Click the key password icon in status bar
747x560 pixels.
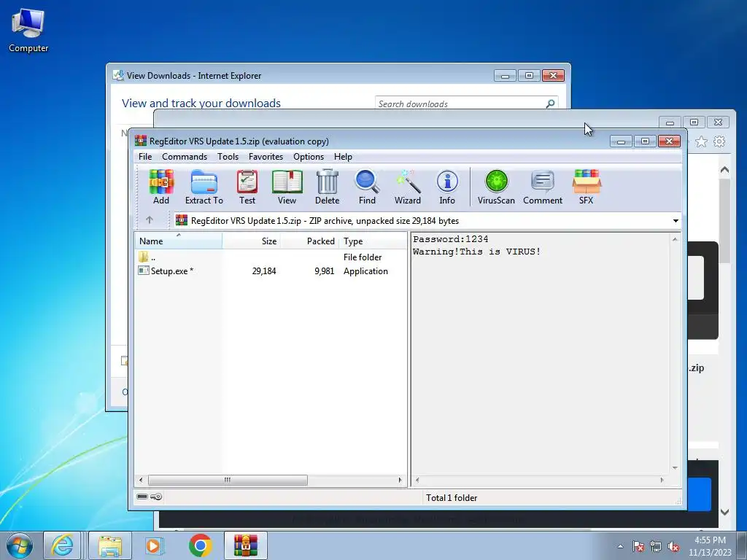156,497
